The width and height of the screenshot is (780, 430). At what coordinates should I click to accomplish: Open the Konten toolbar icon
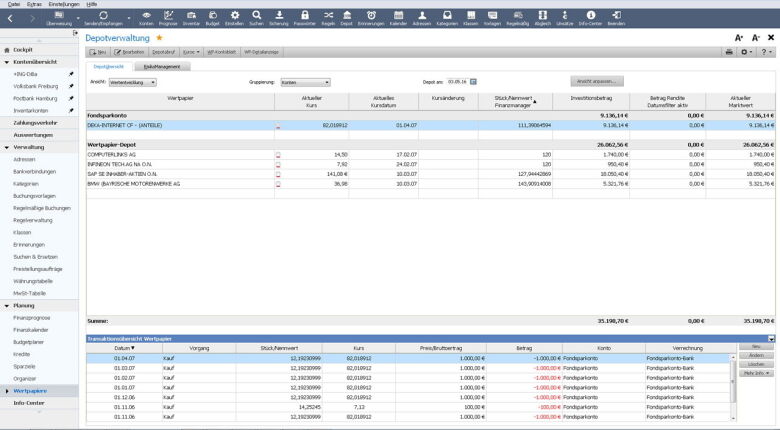[146, 18]
